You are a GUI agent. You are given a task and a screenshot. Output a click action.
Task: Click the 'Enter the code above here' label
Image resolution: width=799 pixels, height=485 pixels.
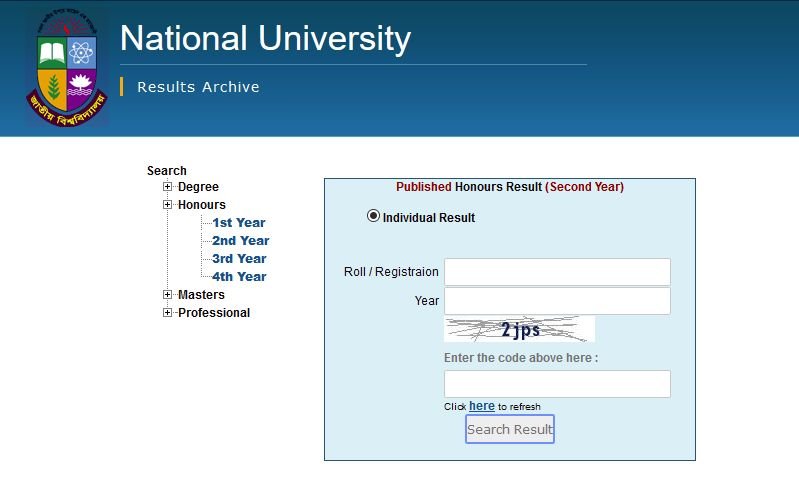click(x=521, y=358)
